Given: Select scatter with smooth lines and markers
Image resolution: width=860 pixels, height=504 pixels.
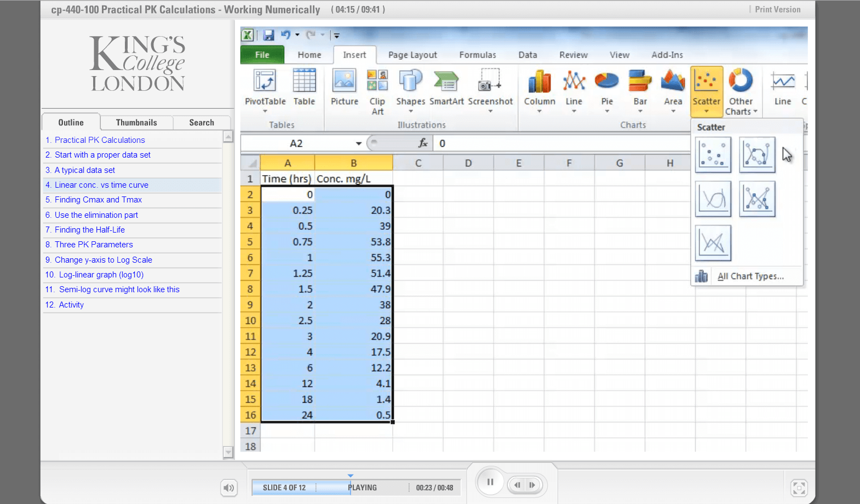Looking at the screenshot, I should pos(757,155).
